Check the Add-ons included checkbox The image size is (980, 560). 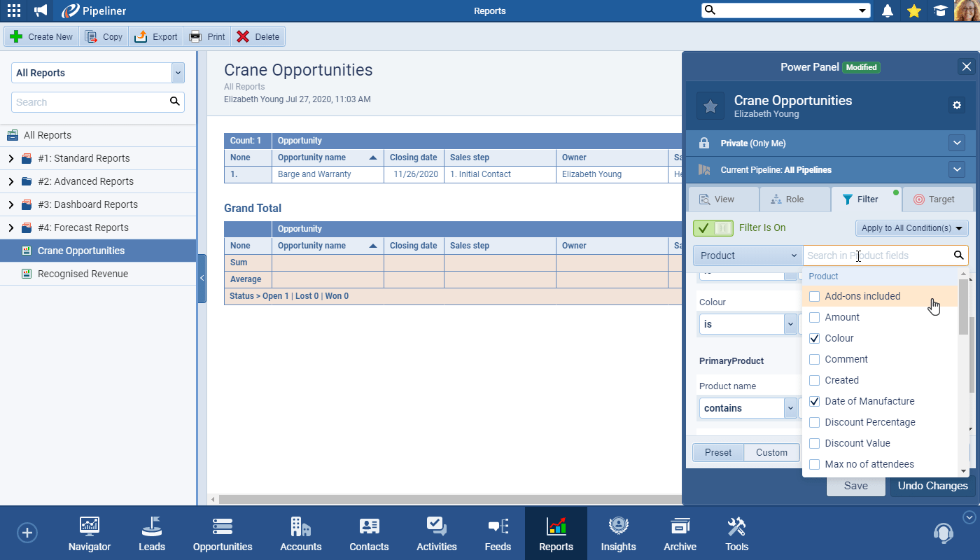[814, 296]
